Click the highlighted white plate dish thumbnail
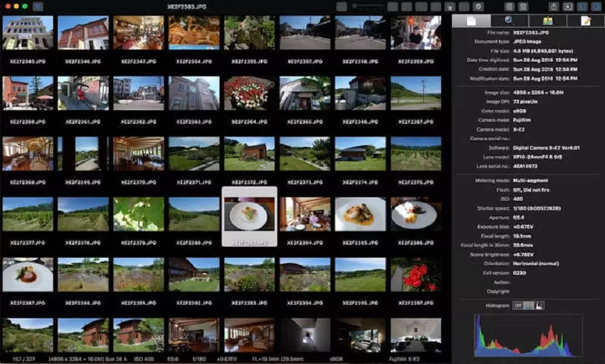Image resolution: width=605 pixels, height=364 pixels. 249,214
